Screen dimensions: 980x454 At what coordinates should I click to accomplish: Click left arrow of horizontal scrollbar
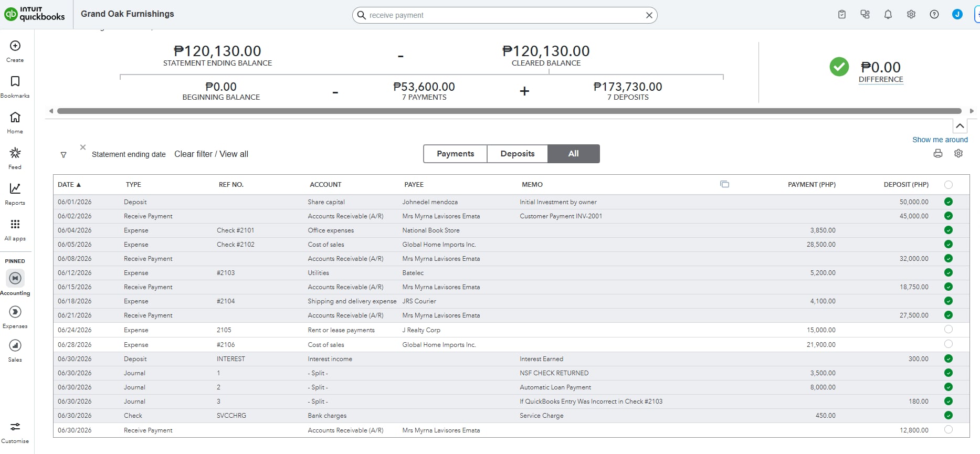click(51, 111)
